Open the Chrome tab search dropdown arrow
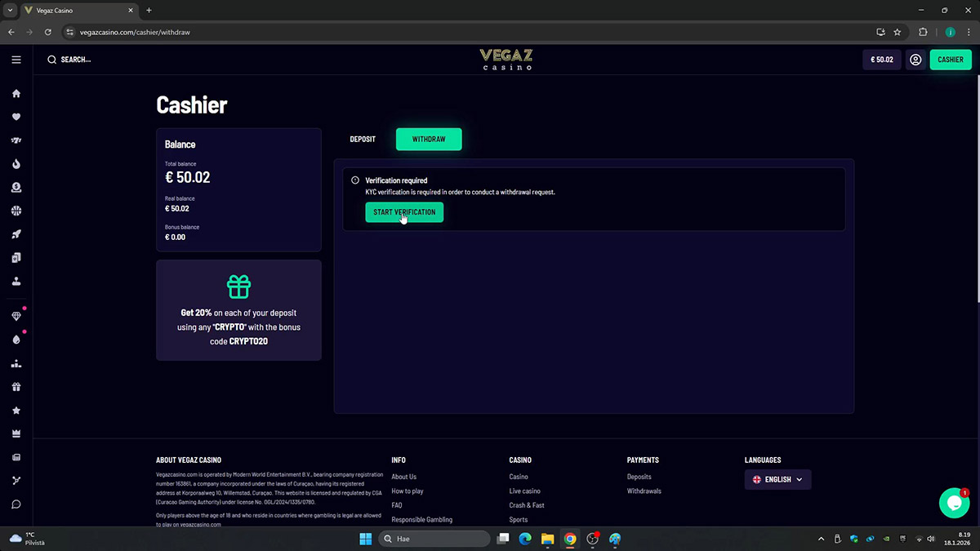Screen dimensions: 980x551 point(9,11)
